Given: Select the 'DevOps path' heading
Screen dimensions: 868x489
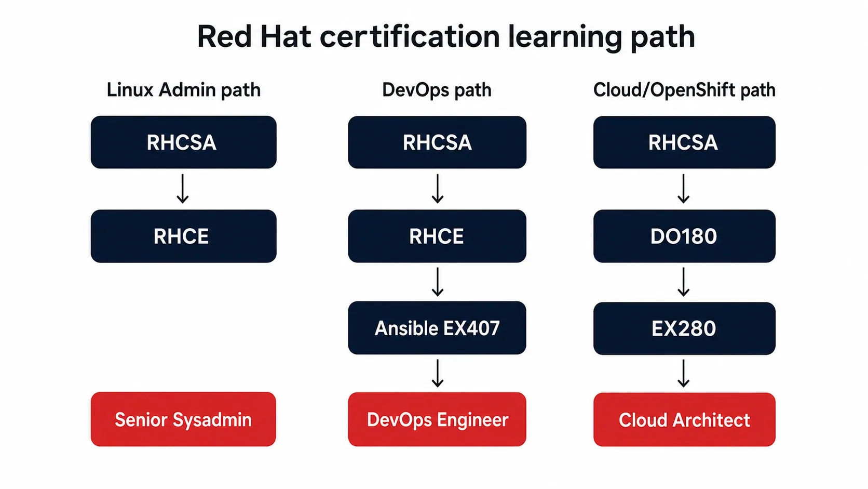Looking at the screenshot, I should pyautogui.click(x=437, y=90).
